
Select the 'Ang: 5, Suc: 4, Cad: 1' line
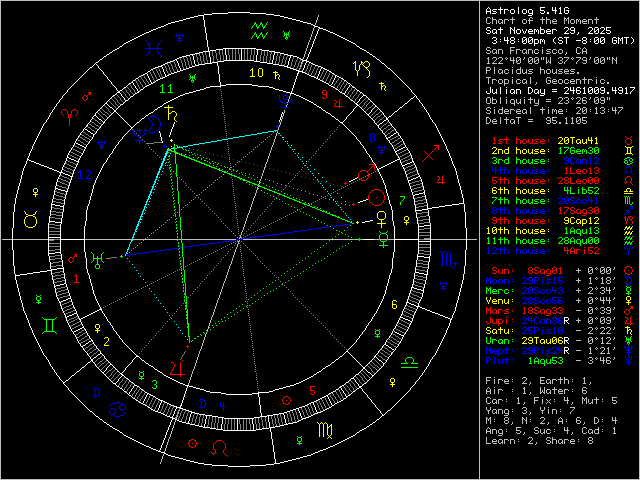click(551, 431)
